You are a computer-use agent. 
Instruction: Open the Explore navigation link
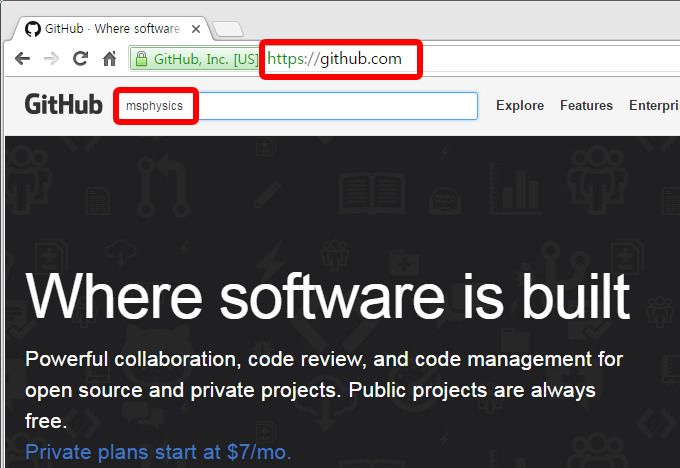coord(520,105)
